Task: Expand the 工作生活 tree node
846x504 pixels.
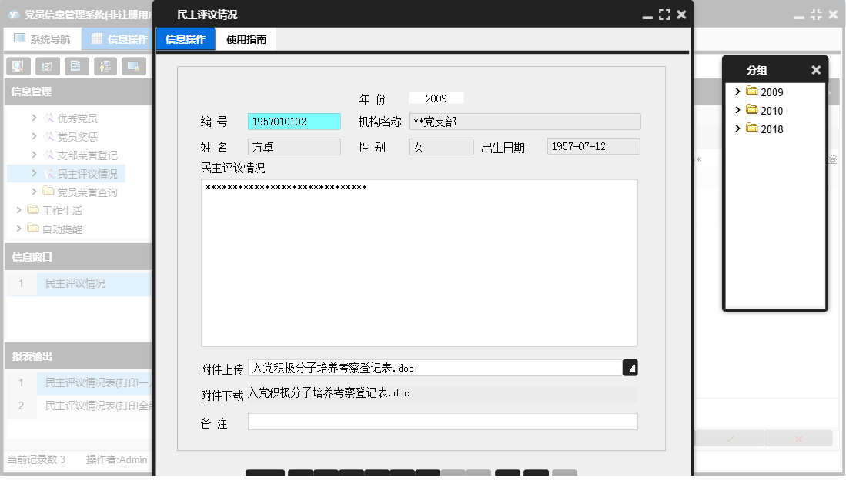Action: click(19, 210)
